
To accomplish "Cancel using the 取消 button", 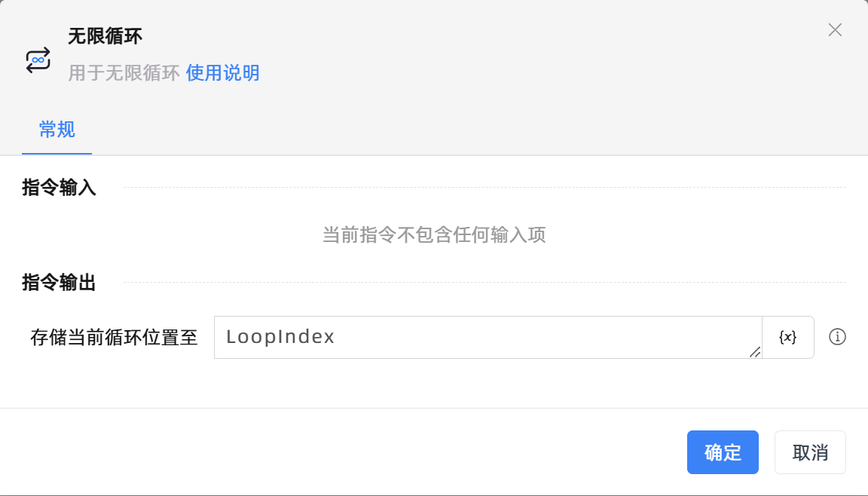I will [x=810, y=452].
